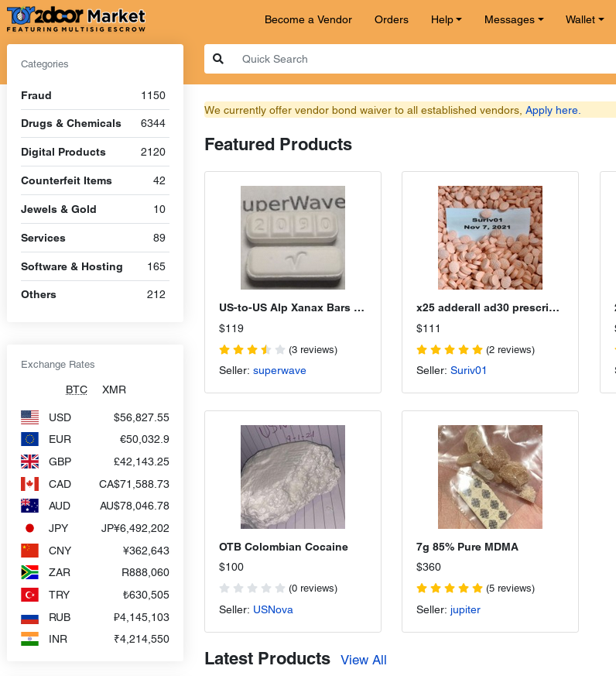Click the (0 reviews) text
Screen dimensions: 616x676
tap(313, 588)
